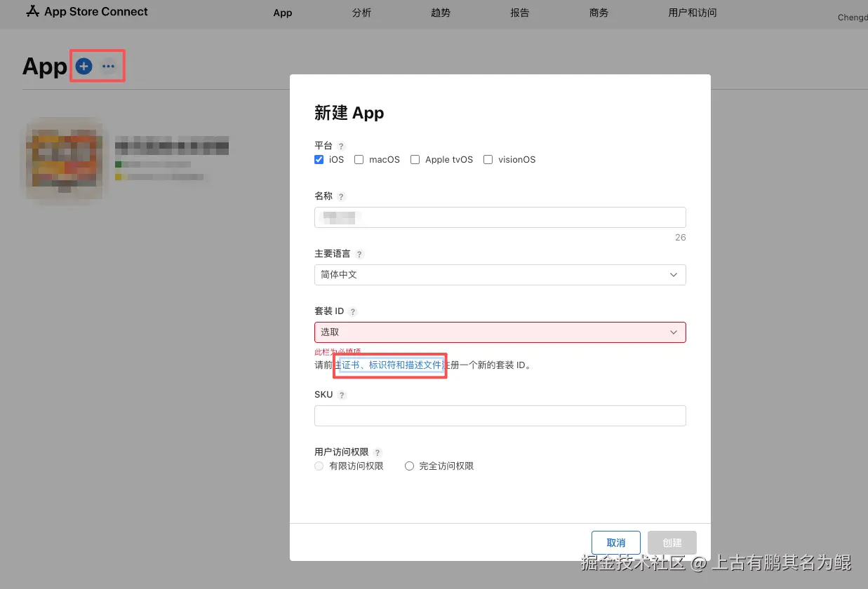The height and width of the screenshot is (589, 868).
Task: Uncheck the iOS platform checkbox
Action: pos(319,160)
